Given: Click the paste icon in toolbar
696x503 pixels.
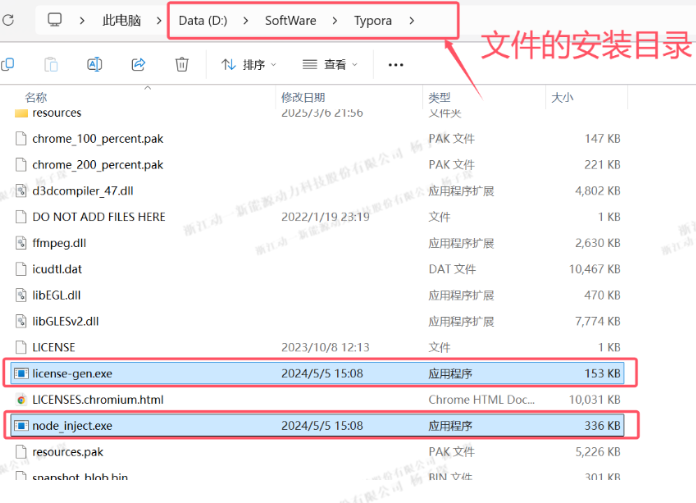Looking at the screenshot, I should point(51,65).
